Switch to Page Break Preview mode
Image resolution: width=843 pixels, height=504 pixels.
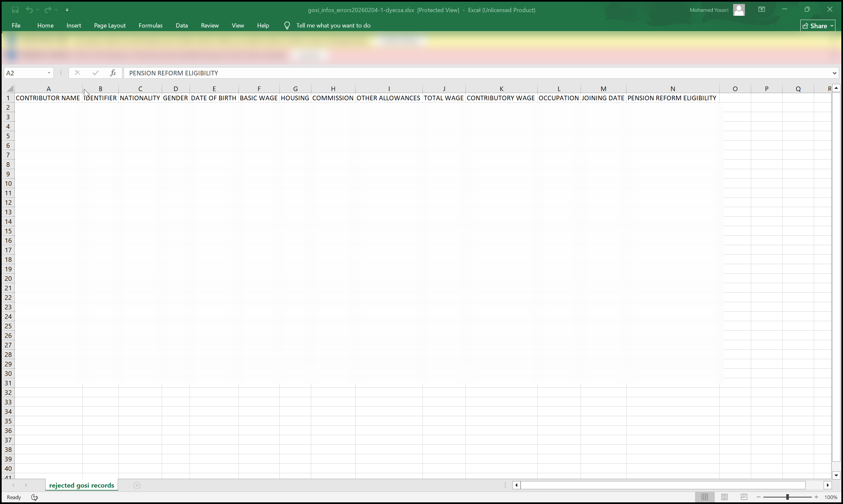pos(744,497)
